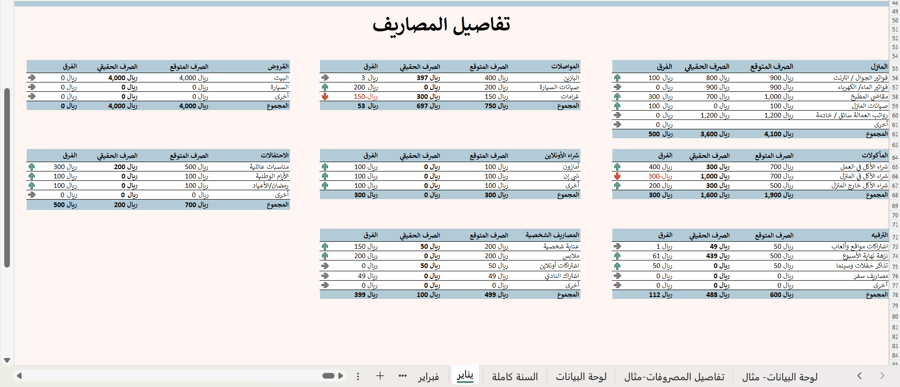Click the gray arrow in مصاريف سفر row

618,276
